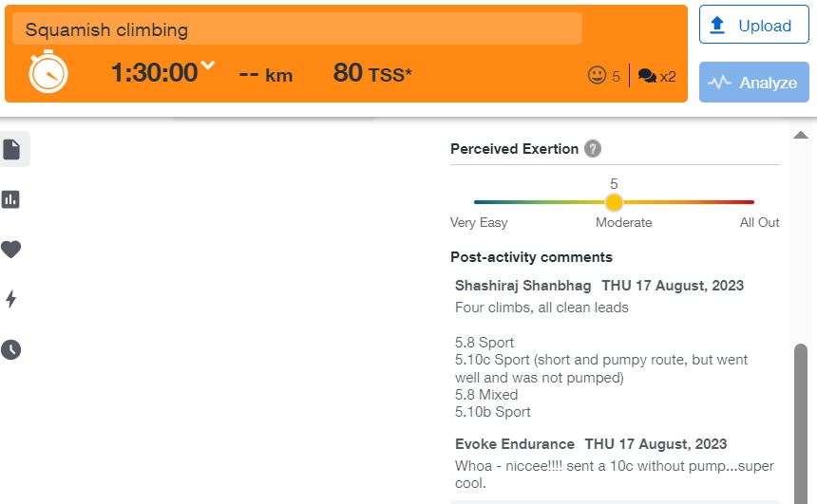Click the stopwatch workout type icon
Image resolution: width=817 pixels, height=504 pixels.
click(47, 72)
